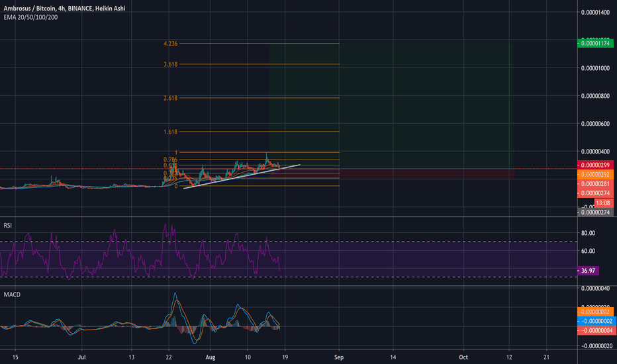Click 0.00001400 on the price axis
The height and width of the screenshot is (364, 617).
(x=595, y=13)
